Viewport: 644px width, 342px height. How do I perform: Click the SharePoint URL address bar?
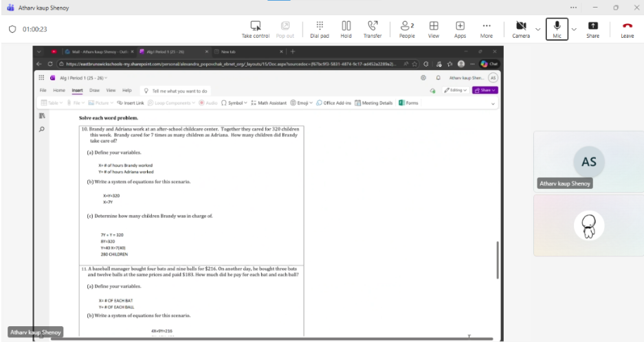(x=230, y=64)
